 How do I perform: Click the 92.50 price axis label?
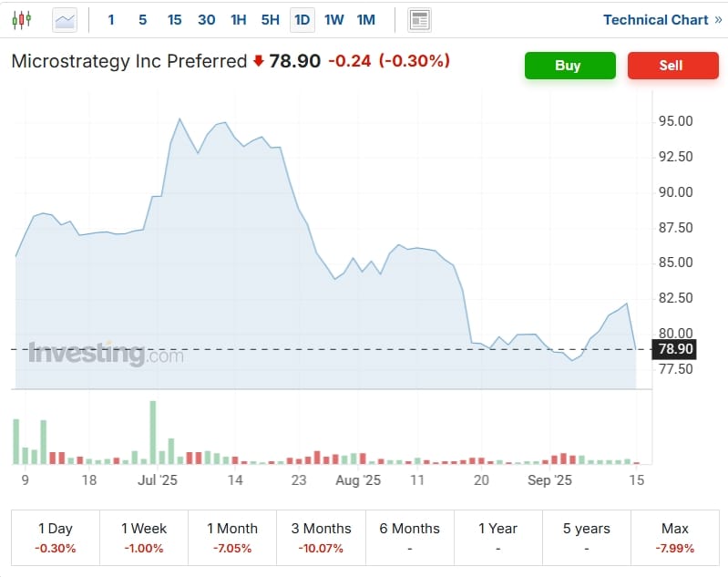pos(675,157)
